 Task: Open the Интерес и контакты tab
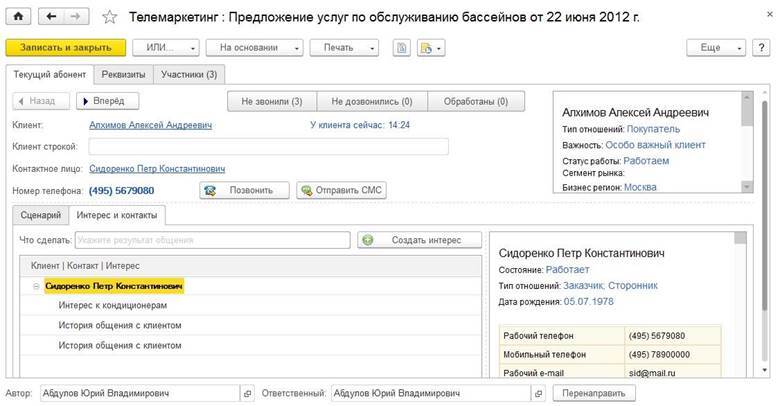(x=117, y=215)
